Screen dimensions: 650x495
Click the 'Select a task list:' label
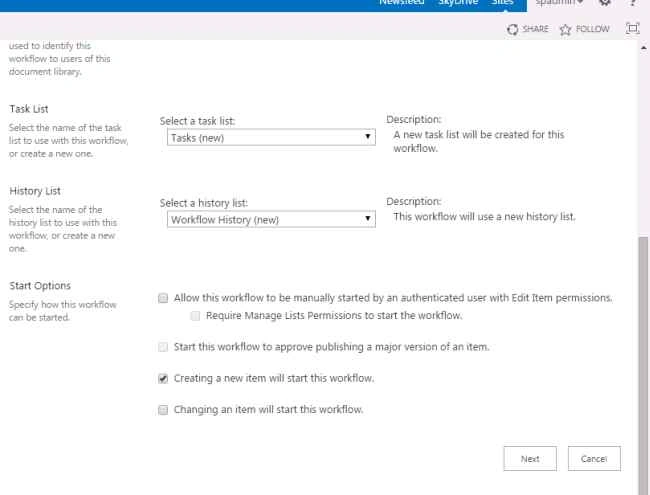(197, 121)
